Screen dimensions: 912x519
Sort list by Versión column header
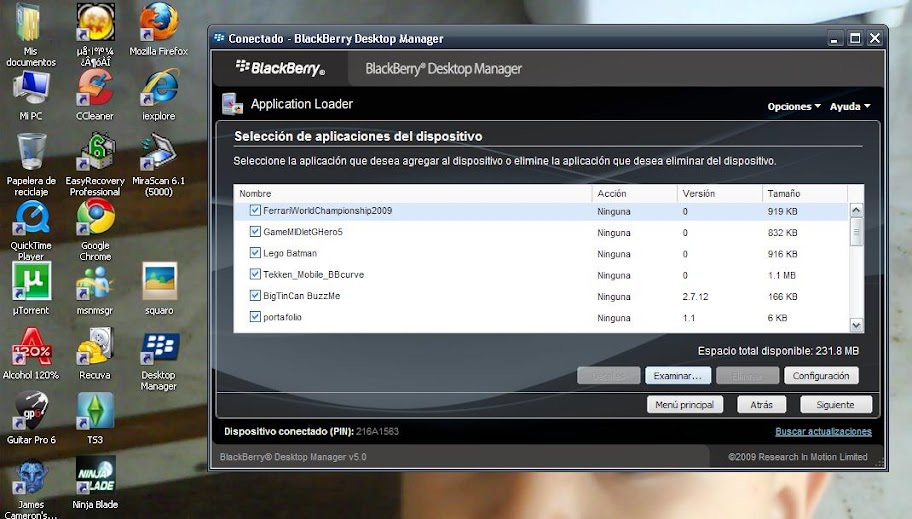pos(719,193)
